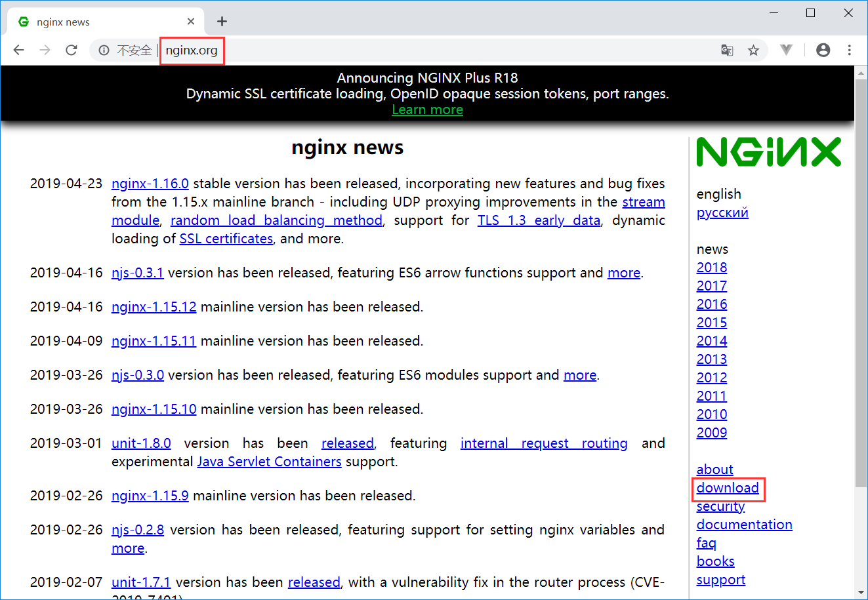Open the security page link
Image resolution: width=868 pixels, height=600 pixels.
click(x=721, y=506)
